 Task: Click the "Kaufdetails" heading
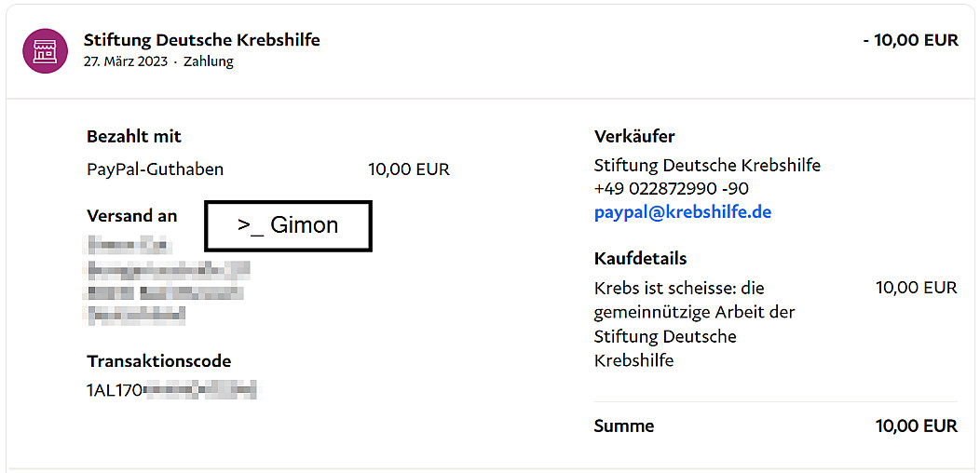point(640,259)
